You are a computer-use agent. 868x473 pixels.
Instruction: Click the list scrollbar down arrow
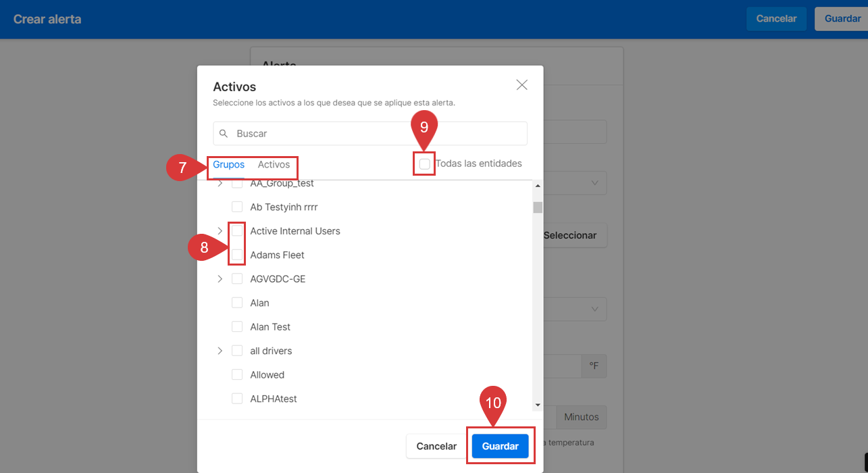point(538,405)
